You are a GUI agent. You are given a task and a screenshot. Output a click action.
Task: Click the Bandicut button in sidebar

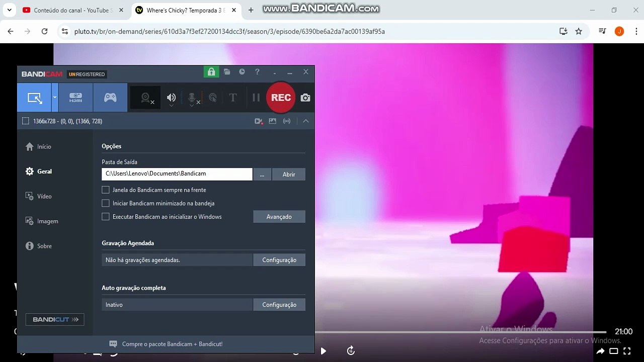[55, 319]
